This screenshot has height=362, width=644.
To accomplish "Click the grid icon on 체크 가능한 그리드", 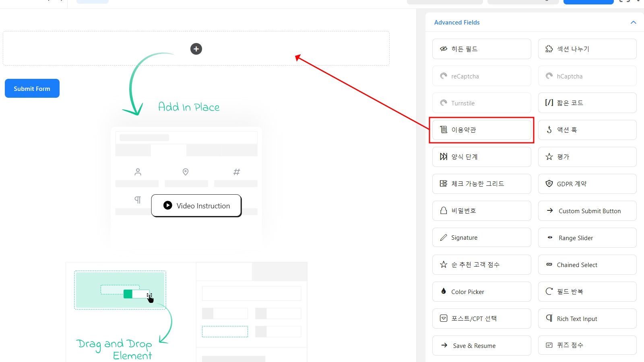I will pyautogui.click(x=444, y=183).
